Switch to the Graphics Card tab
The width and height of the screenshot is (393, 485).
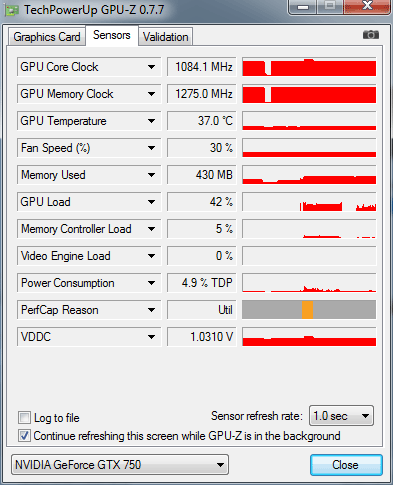[47, 37]
